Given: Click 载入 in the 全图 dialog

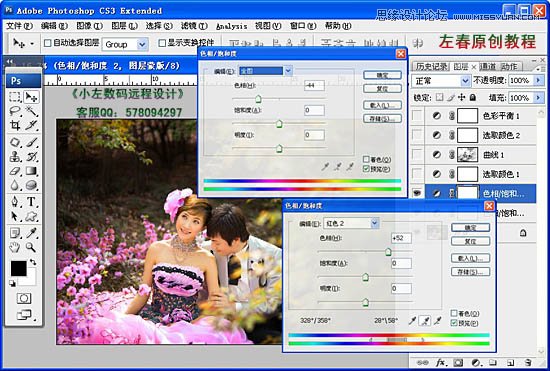Looking at the screenshot, I should (x=382, y=105).
